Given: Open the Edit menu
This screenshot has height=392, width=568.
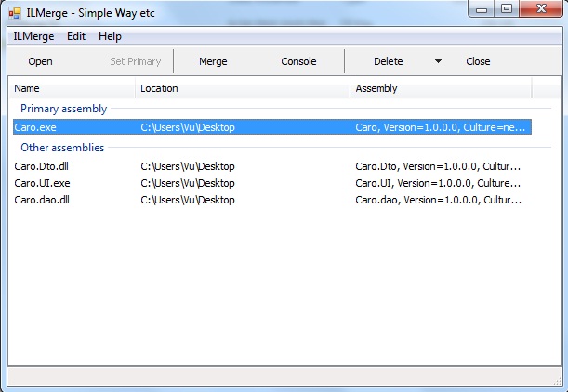Looking at the screenshot, I should coord(76,36).
